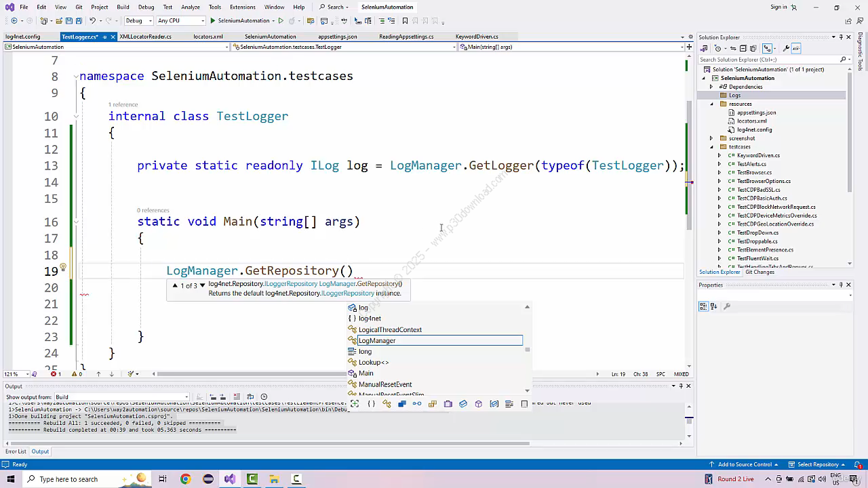Viewport: 868px width, 488px height.
Task: Click Show All Files icon in Solution Explorer
Action: [x=753, y=48]
